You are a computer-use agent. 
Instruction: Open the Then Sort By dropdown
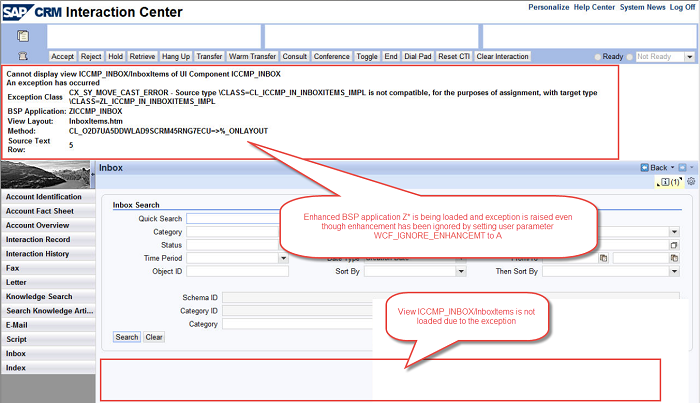(674, 271)
